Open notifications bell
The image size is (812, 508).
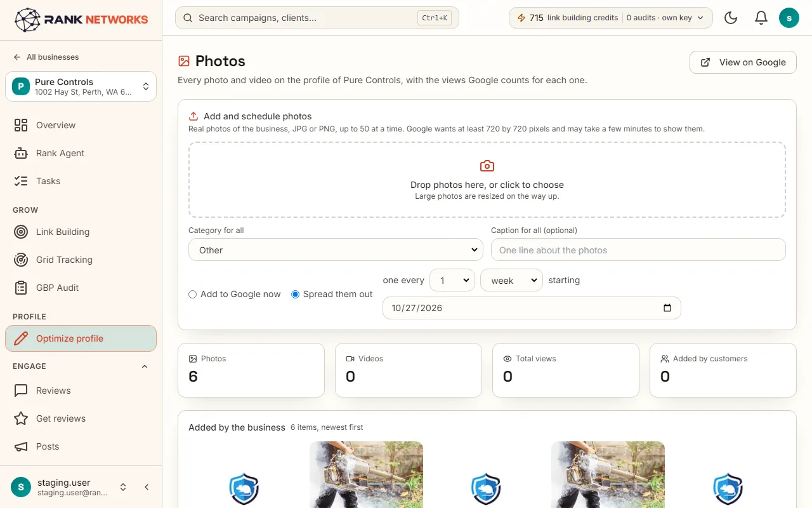point(761,18)
